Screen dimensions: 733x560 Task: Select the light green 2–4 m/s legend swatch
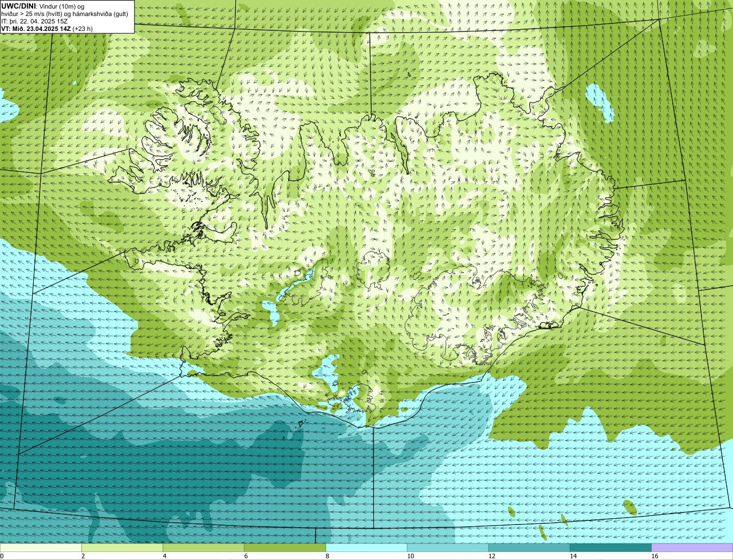tap(122, 548)
